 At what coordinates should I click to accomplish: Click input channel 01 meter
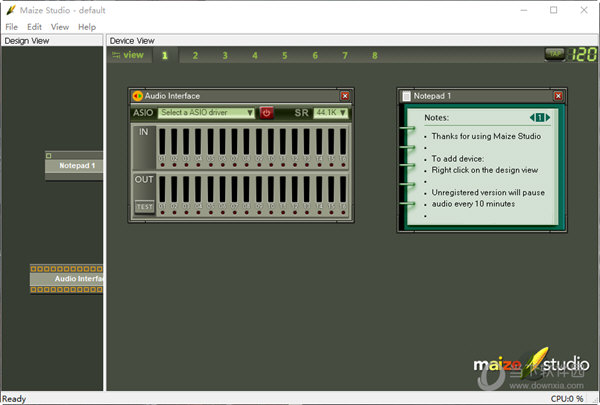point(162,142)
